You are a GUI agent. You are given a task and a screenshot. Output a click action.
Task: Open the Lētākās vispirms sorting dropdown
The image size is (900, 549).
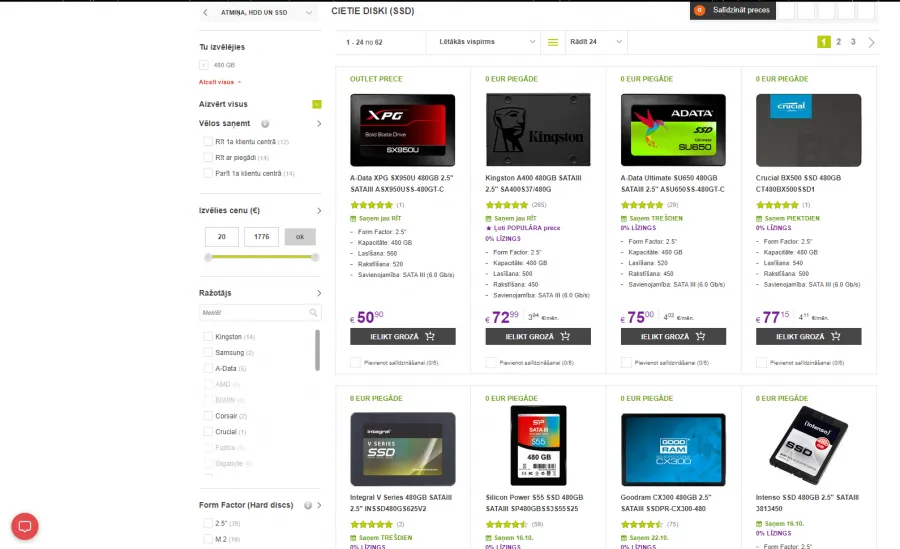click(x=486, y=42)
